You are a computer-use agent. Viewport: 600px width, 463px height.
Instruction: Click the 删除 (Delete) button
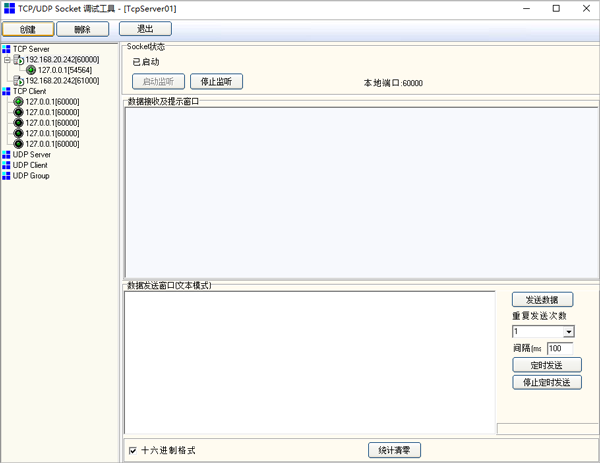click(x=83, y=29)
